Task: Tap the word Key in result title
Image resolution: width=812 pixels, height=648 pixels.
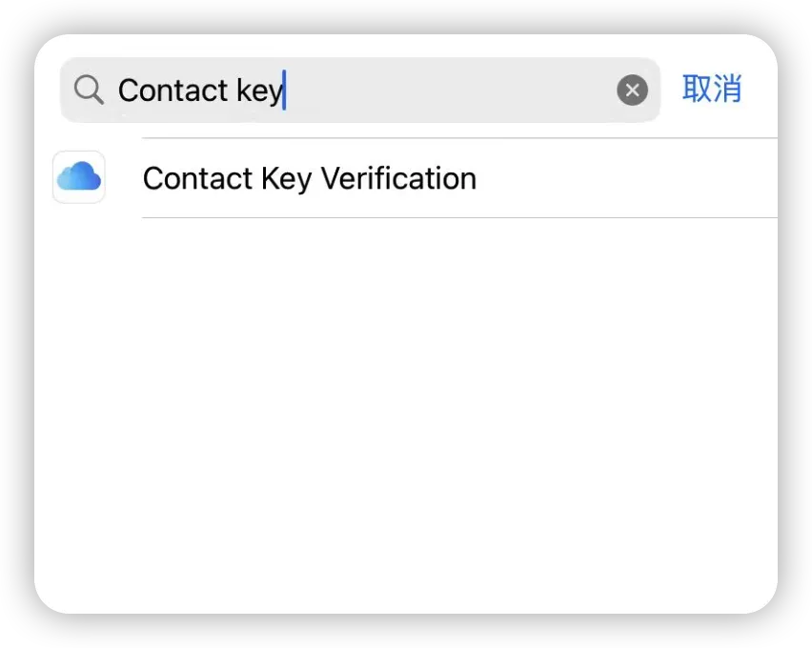Action: coord(286,179)
